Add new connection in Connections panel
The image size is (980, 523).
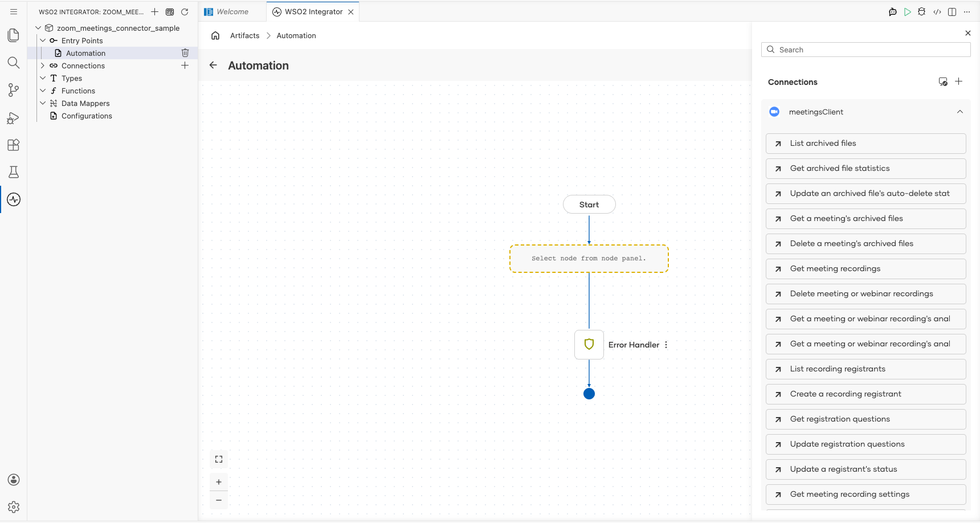959,81
